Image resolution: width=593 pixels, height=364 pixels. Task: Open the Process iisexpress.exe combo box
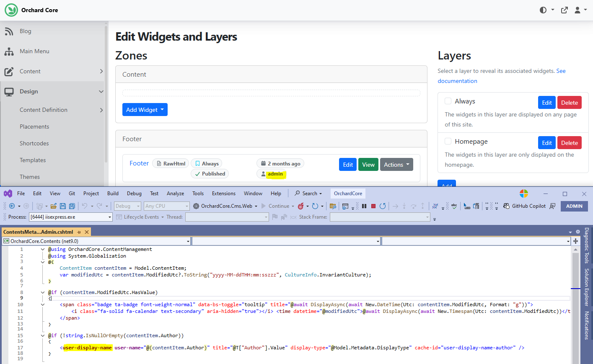(x=70, y=217)
